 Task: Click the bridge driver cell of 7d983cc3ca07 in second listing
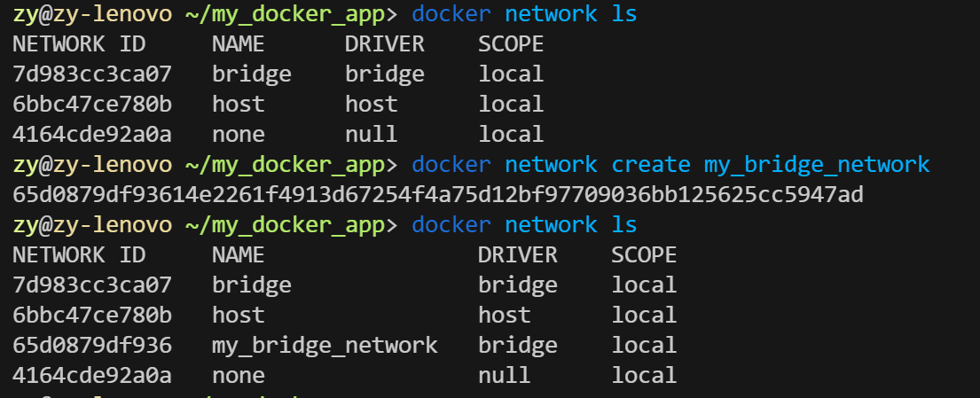click(518, 285)
